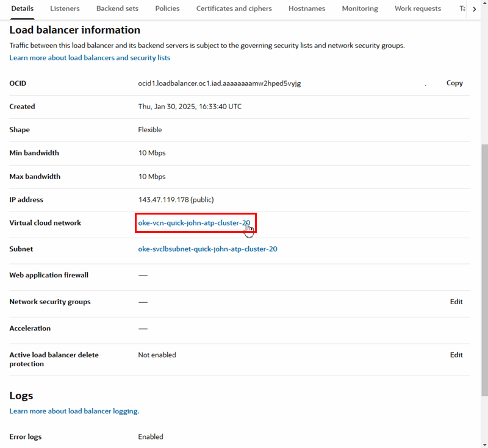The image size is (488, 448).
Task: Edit Active load balancer delete protection
Action: point(456,355)
